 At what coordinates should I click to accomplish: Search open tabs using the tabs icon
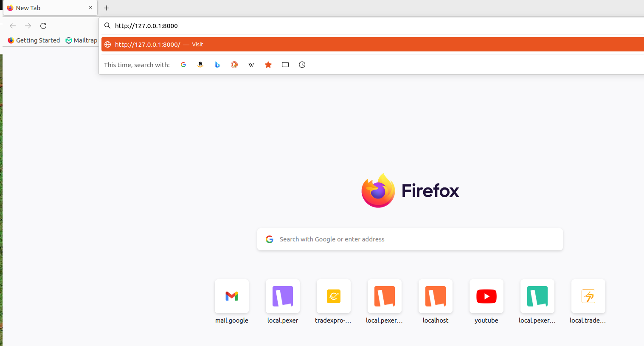(x=285, y=65)
